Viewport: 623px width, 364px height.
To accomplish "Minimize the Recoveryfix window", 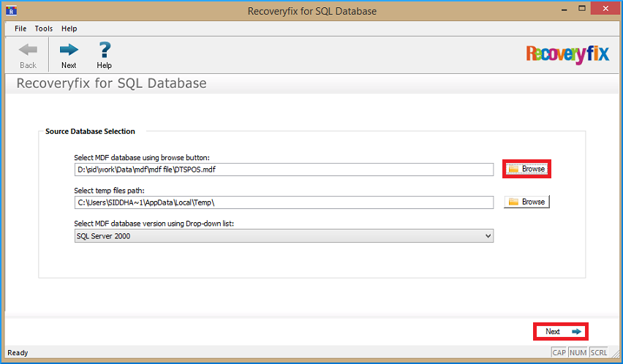I will (x=565, y=9).
